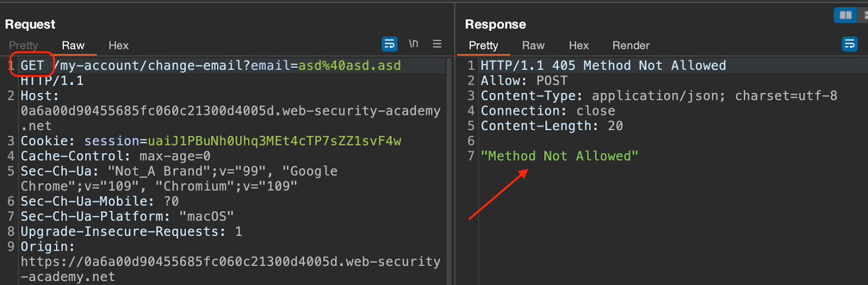This screenshot has height=285, width=868.
Task: Click the "Method Not Allowed" response body text
Action: [x=559, y=156]
